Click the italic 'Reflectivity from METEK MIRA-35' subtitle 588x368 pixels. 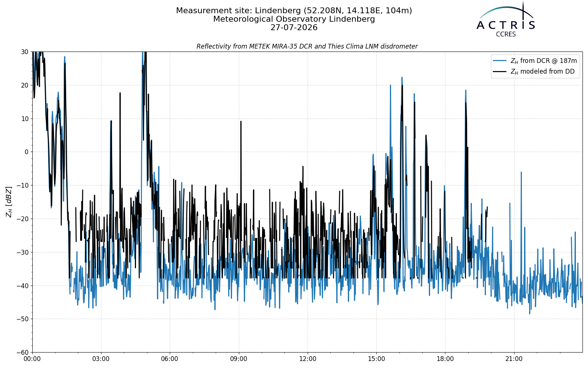point(307,46)
